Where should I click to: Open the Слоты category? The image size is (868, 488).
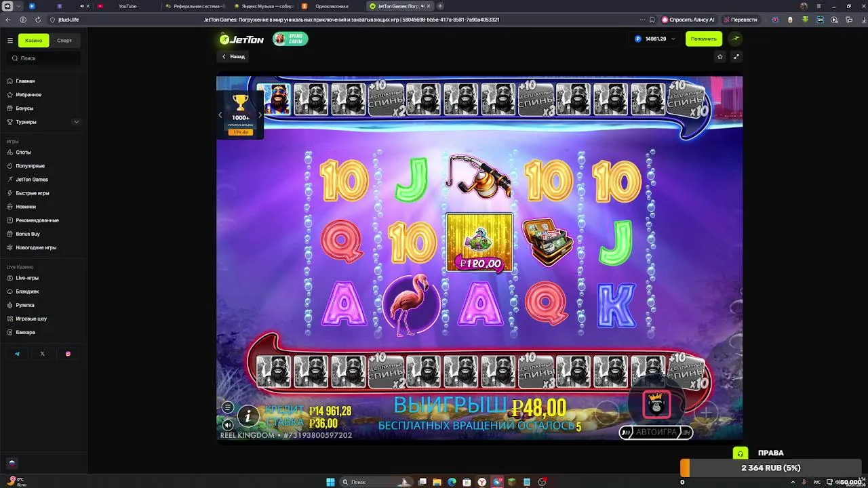pyautogui.click(x=23, y=152)
